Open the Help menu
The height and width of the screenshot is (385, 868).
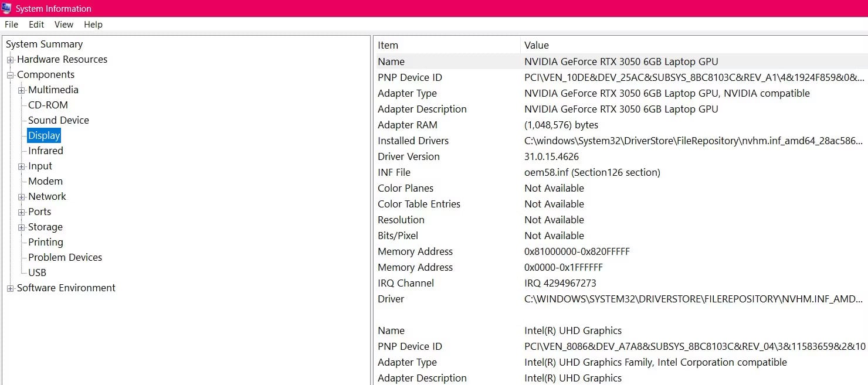93,25
